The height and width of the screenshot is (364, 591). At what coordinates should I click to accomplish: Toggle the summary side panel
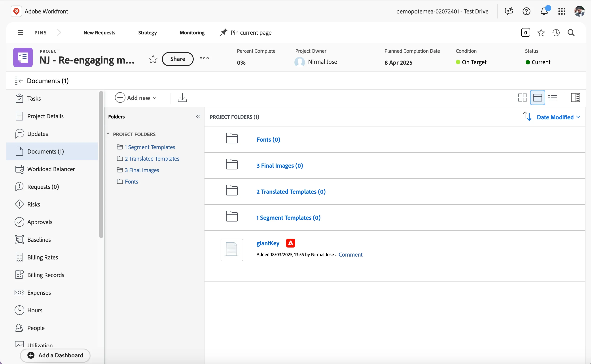[575, 98]
